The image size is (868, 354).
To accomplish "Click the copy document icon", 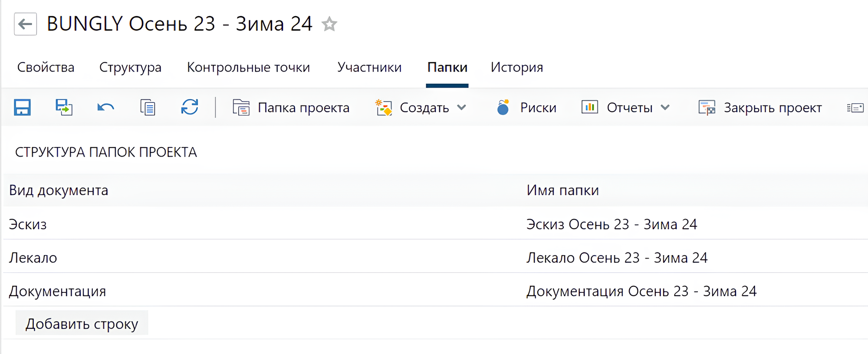I will coord(148,107).
